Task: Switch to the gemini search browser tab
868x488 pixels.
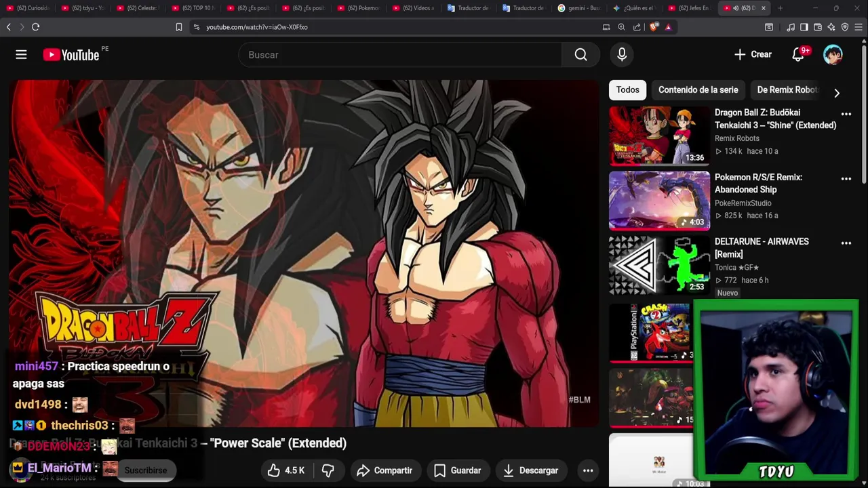Action: tap(579, 8)
